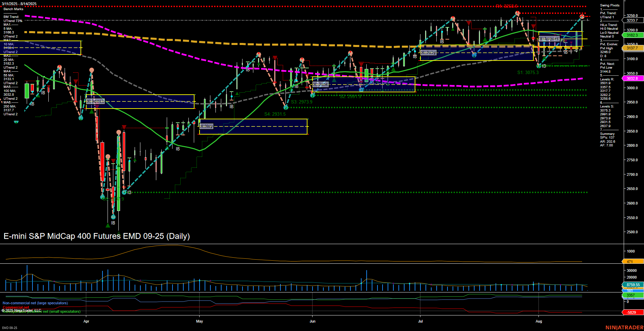Image resolution: width=644 pixels, height=331 pixels.
Task: Select the maroon down-triangle sell marker in mid-April
Action: pos(124,127)
